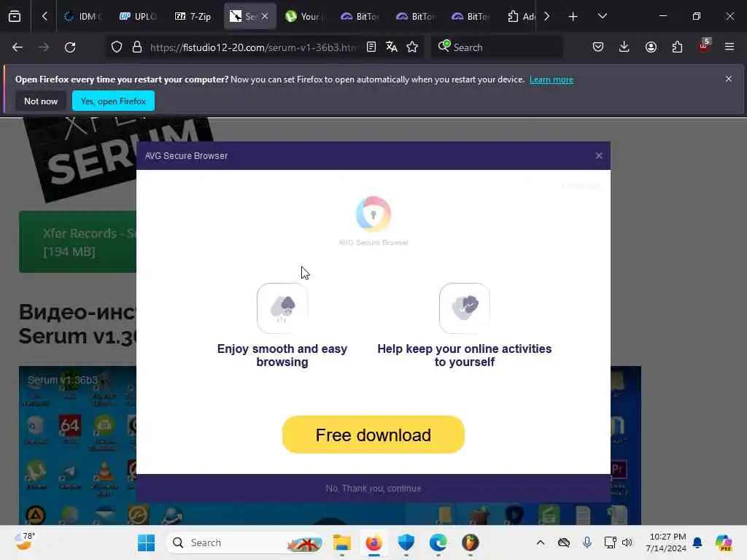747x560 pixels.
Task: Open a new tab with plus icon
Action: point(573,17)
